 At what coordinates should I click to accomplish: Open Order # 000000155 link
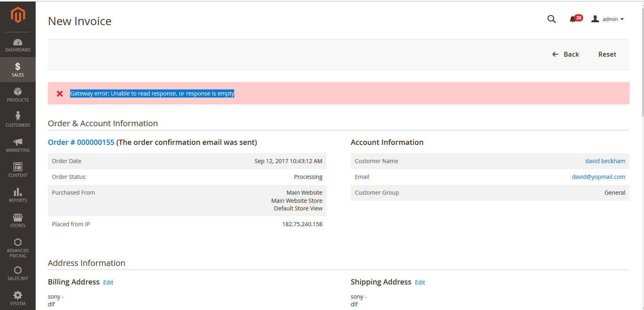(x=81, y=142)
